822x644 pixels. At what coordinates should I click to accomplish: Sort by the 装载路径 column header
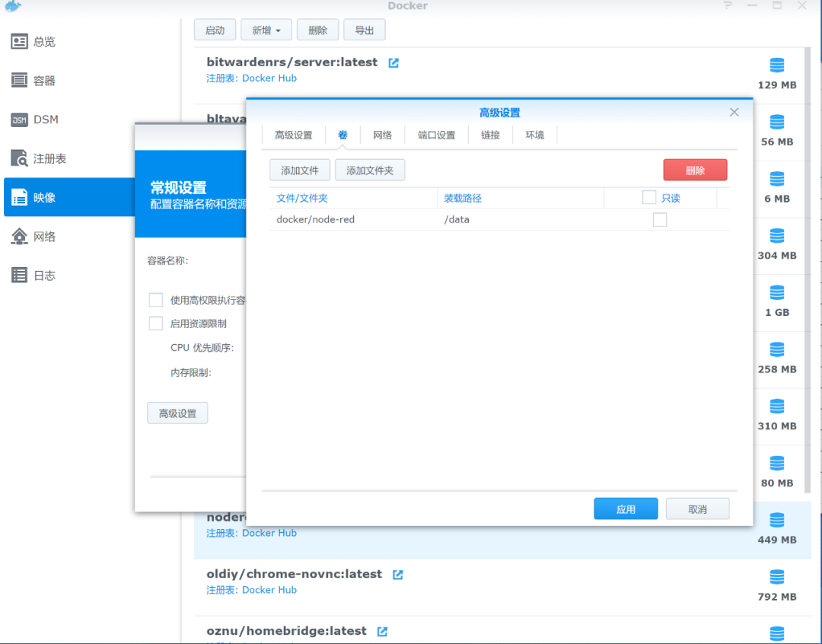[521, 198]
